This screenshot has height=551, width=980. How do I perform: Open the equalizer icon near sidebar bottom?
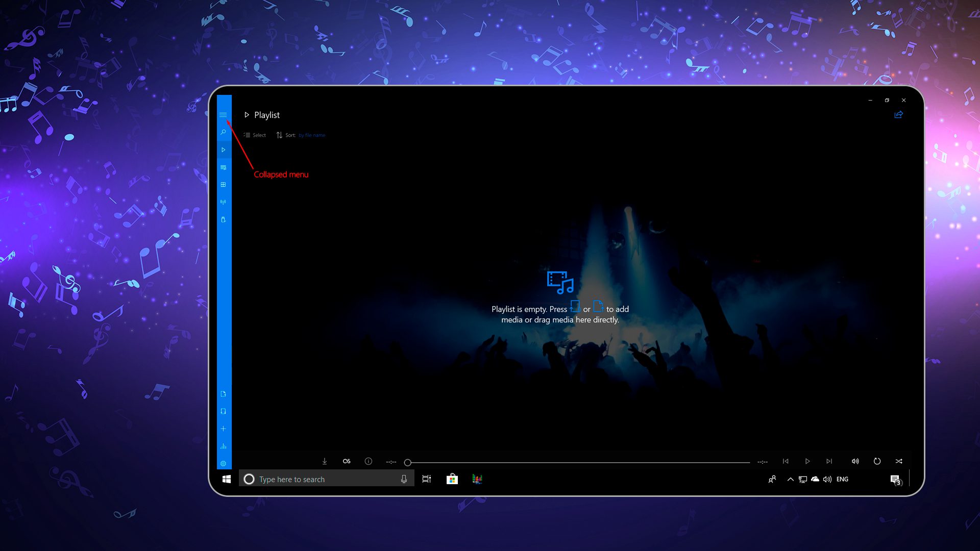pyautogui.click(x=223, y=445)
